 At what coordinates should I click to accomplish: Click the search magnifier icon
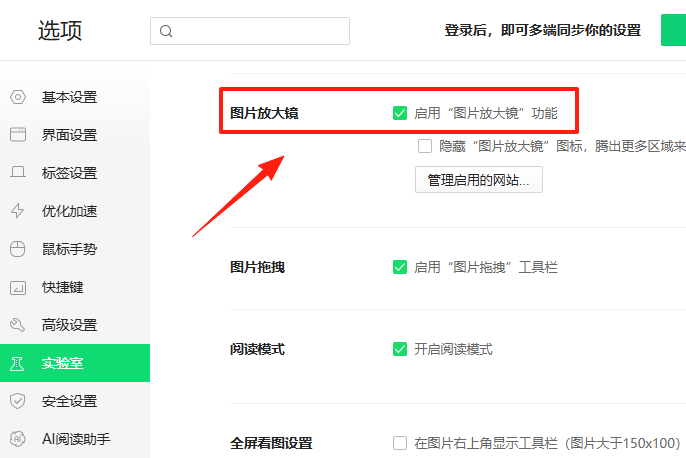pyautogui.click(x=166, y=31)
